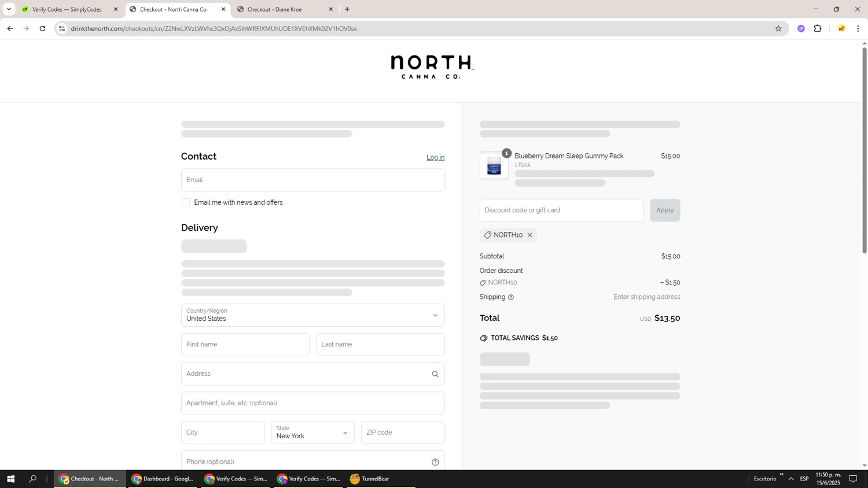Open the Windows Start menu
The image size is (868, 488).
10,479
